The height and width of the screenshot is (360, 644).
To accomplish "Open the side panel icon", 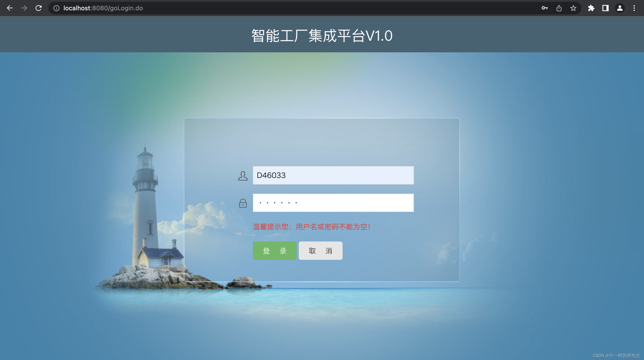I will [606, 8].
